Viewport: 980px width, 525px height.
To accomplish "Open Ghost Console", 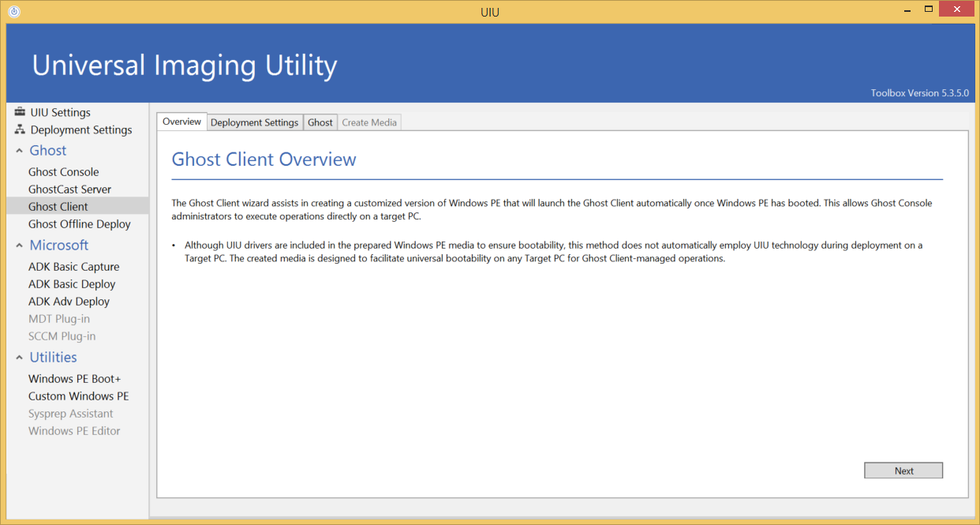I will click(64, 171).
